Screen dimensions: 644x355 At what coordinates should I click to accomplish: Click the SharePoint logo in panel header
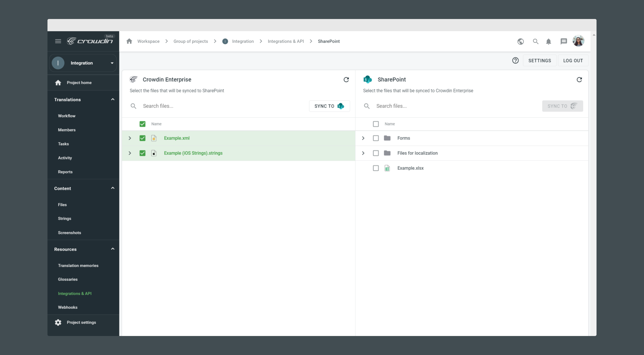[367, 80]
